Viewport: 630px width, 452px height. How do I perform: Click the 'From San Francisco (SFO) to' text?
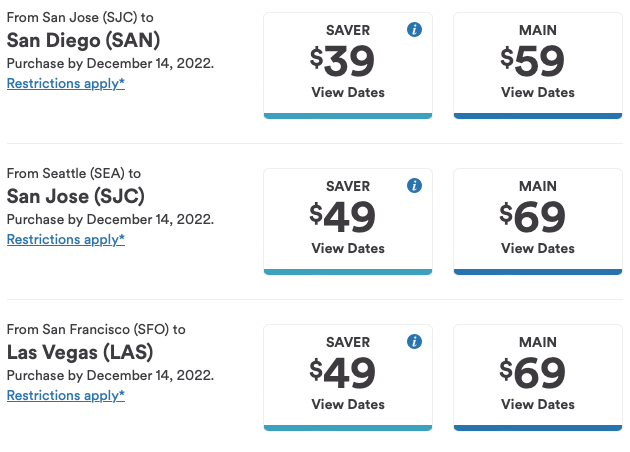click(x=96, y=329)
